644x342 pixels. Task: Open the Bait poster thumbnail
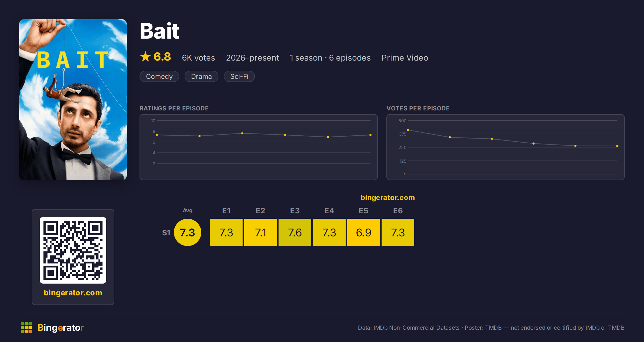[x=73, y=99]
